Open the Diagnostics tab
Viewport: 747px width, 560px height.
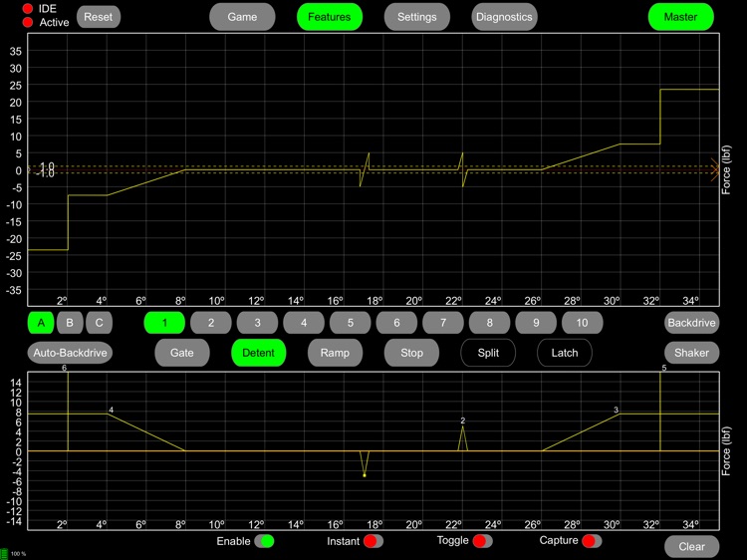click(x=504, y=17)
